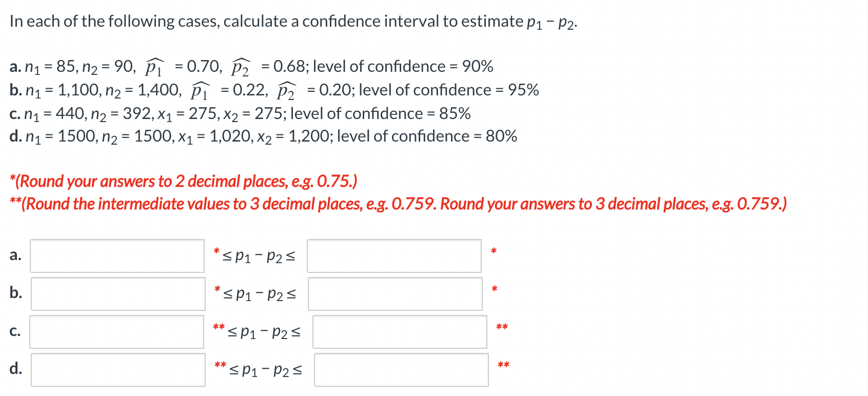Select the upper bound answer box for part d

[401, 369]
